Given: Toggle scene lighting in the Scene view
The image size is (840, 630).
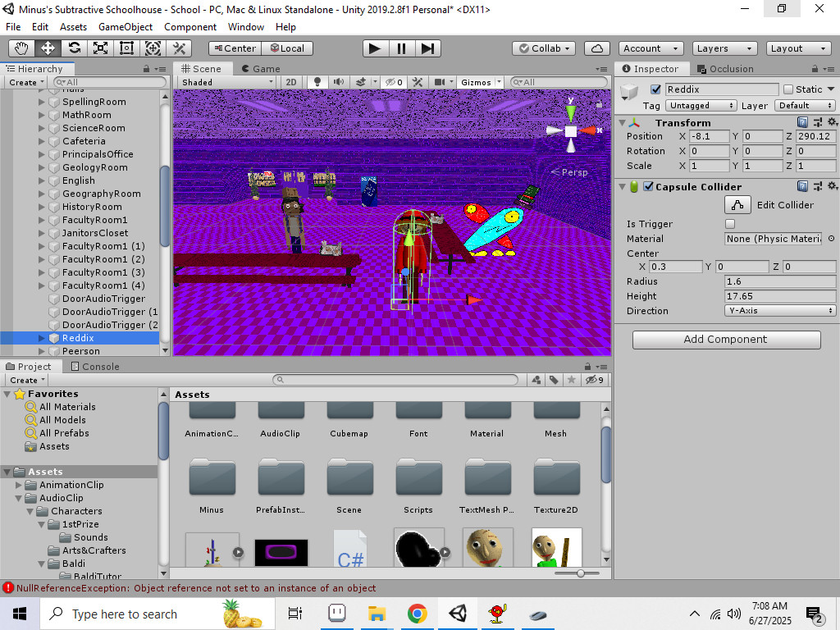Looking at the screenshot, I should [317, 82].
